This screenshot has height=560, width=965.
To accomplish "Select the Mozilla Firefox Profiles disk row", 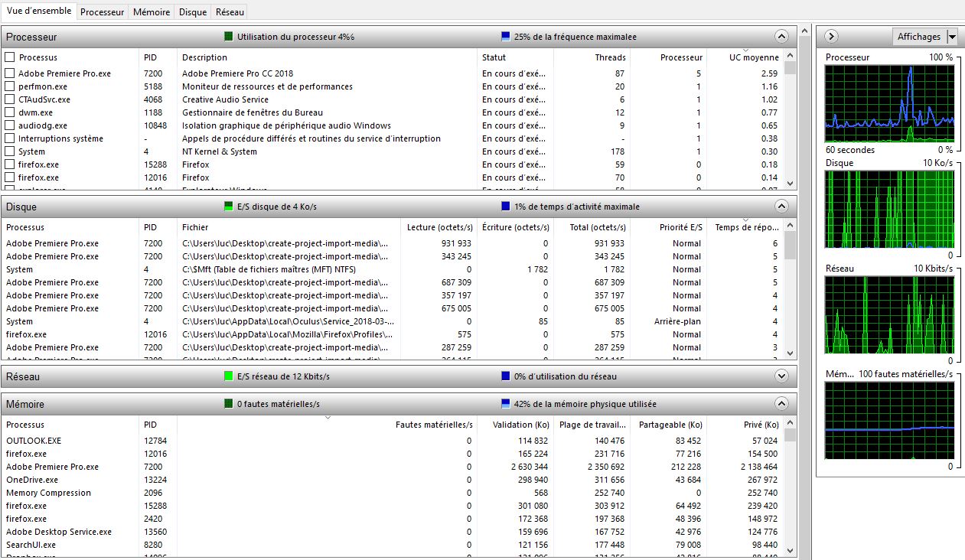I will 393,334.
